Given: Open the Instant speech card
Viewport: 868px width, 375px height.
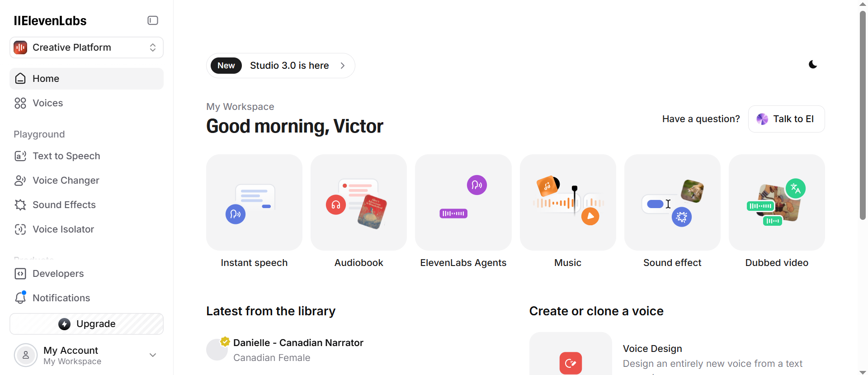Looking at the screenshot, I should 254,203.
